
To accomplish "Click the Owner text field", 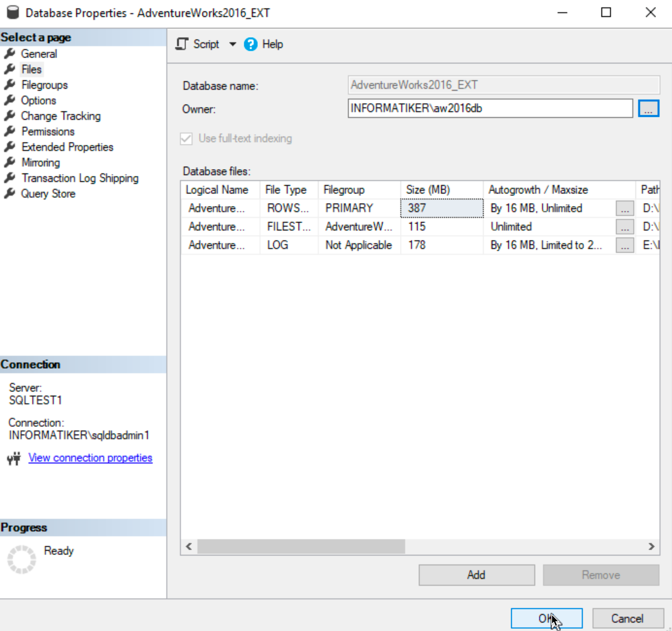I will [490, 108].
